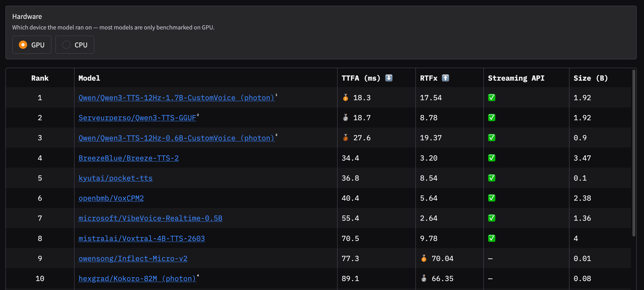644x290 pixels.
Task: Click the 'Which device the model ran on' description
Action: coord(113,28)
